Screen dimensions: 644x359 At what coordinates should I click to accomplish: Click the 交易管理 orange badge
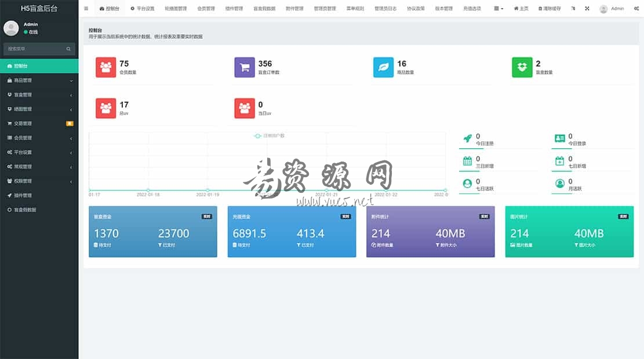(x=70, y=123)
